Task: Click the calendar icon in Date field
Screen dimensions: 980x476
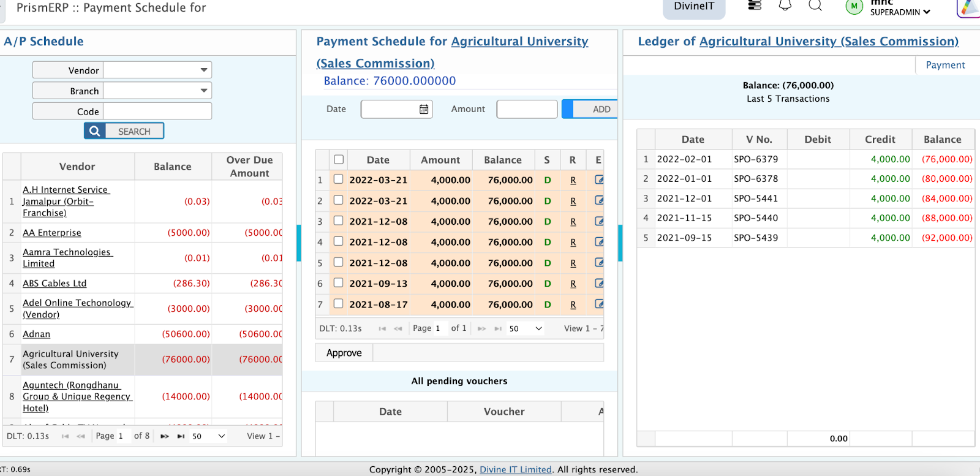Action: (x=424, y=109)
